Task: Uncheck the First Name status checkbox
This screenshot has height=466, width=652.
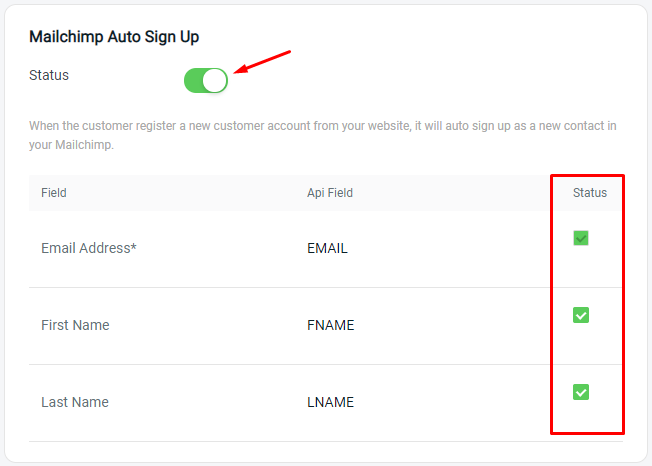Action: [x=580, y=315]
